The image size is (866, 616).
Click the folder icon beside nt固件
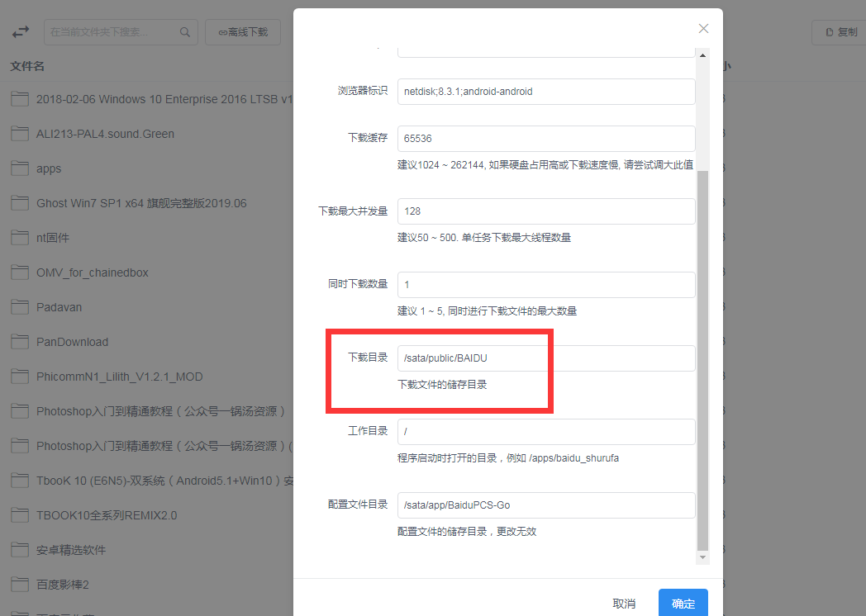20,238
